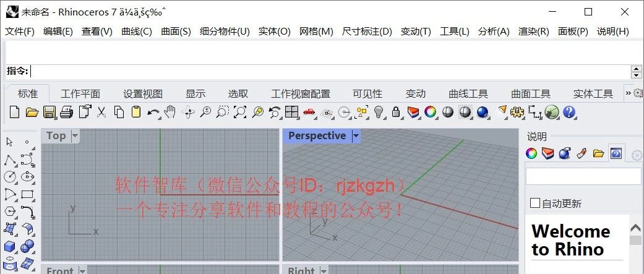Open 编辑(E) menu

(x=58, y=32)
